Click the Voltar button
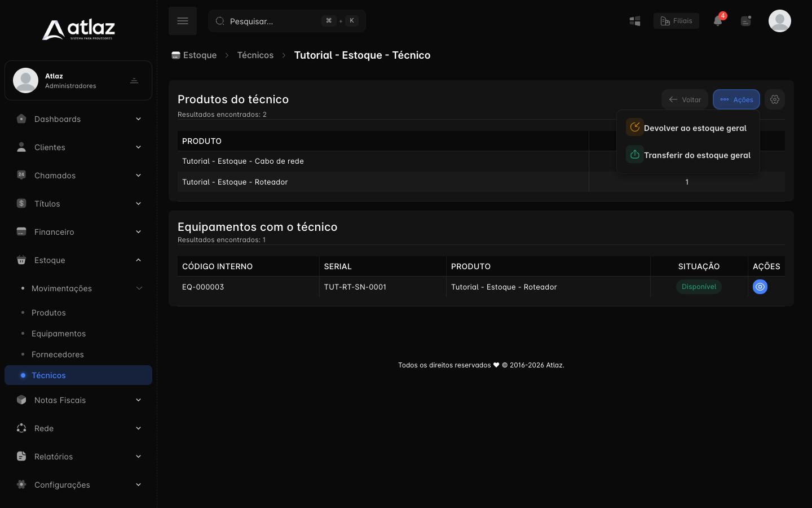 [685, 99]
